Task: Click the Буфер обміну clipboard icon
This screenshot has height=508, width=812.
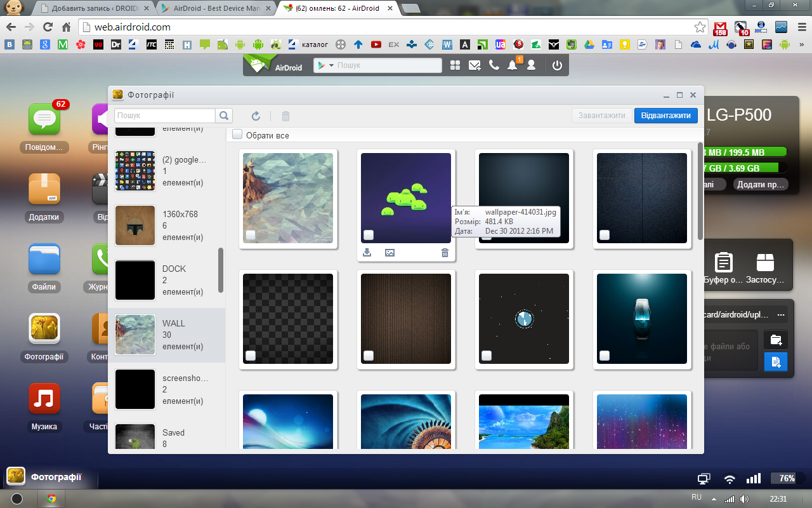Action: point(724,262)
